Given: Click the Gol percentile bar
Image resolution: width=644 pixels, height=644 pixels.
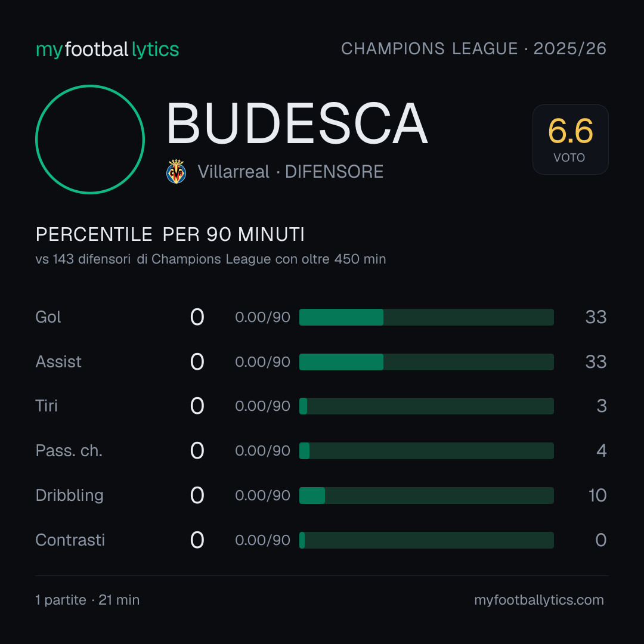Looking at the screenshot, I should (426, 317).
